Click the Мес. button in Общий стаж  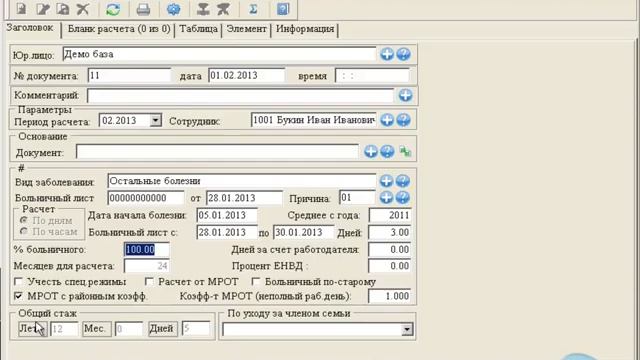pos(97,329)
